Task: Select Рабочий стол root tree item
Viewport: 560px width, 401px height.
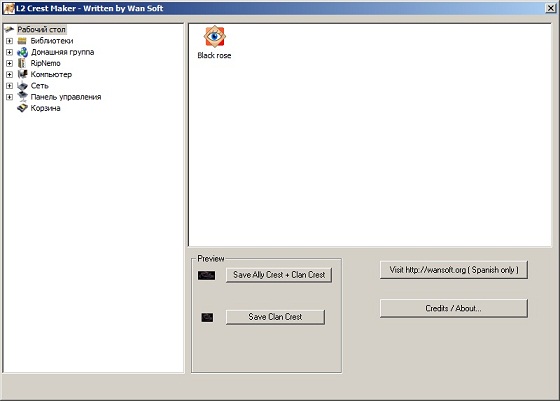Action: [41, 29]
